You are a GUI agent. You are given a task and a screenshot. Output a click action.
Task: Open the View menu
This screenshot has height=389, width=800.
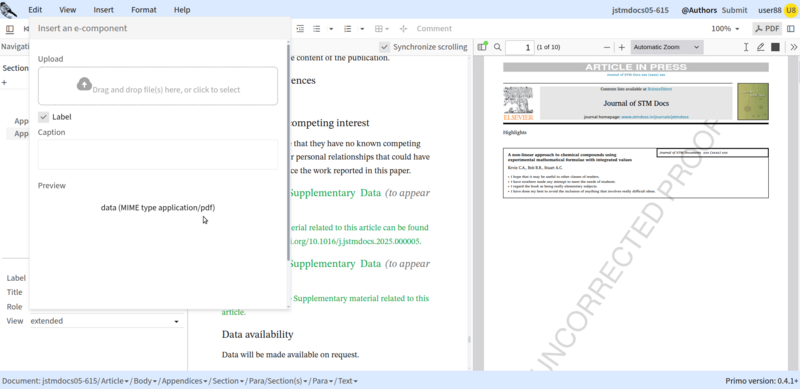(x=67, y=10)
